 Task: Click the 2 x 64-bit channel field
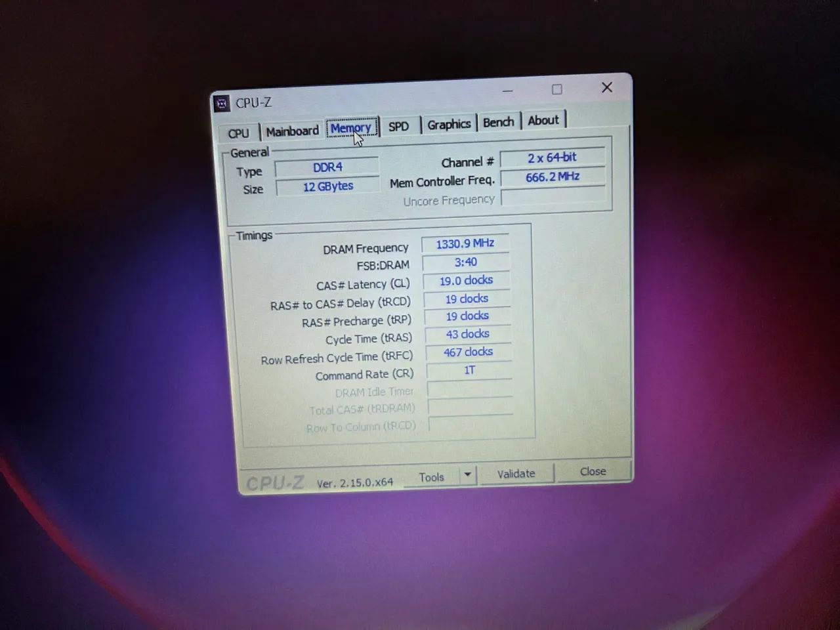tap(552, 157)
